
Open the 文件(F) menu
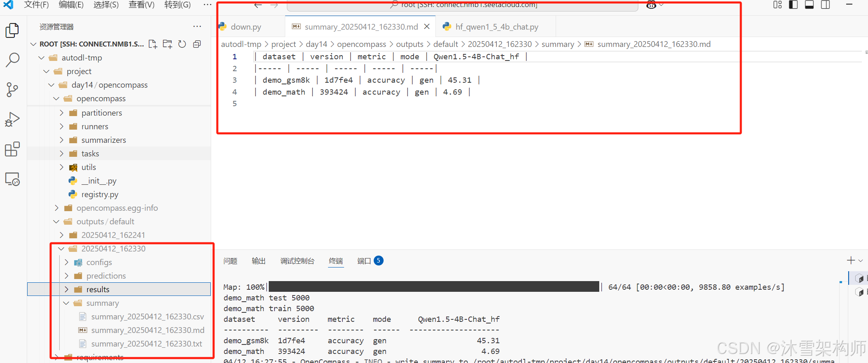36,5
